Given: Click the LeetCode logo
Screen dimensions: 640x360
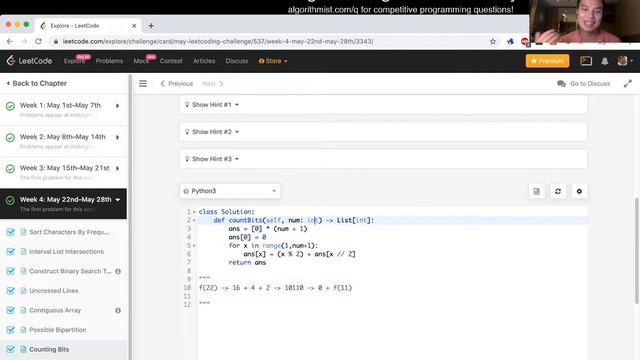Looking at the screenshot, I should click(x=29, y=61).
